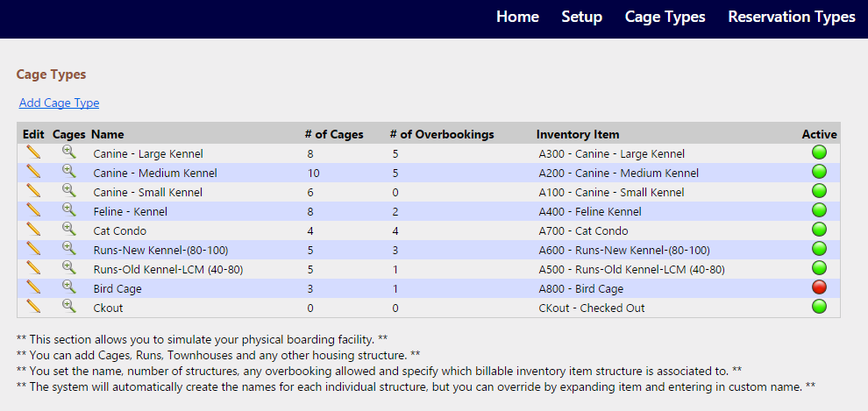Viewport: 868px width, 411px height.
Task: Open the pencil edit icon for Ckout
Action: point(33,306)
